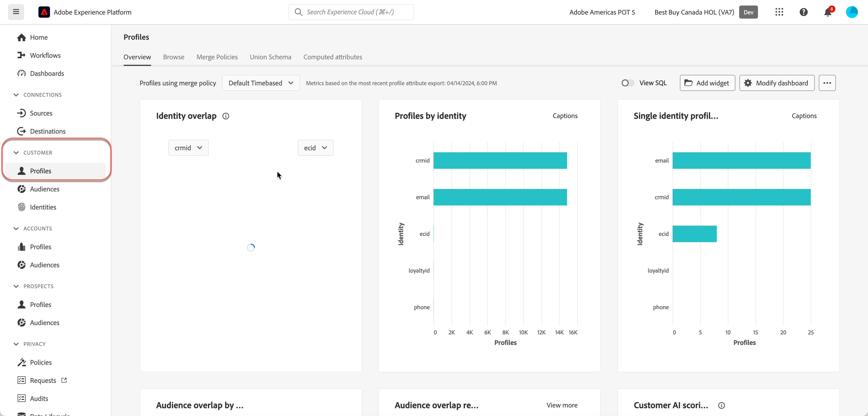
Task: Switch to the Computed attributes tab
Action: (x=333, y=57)
